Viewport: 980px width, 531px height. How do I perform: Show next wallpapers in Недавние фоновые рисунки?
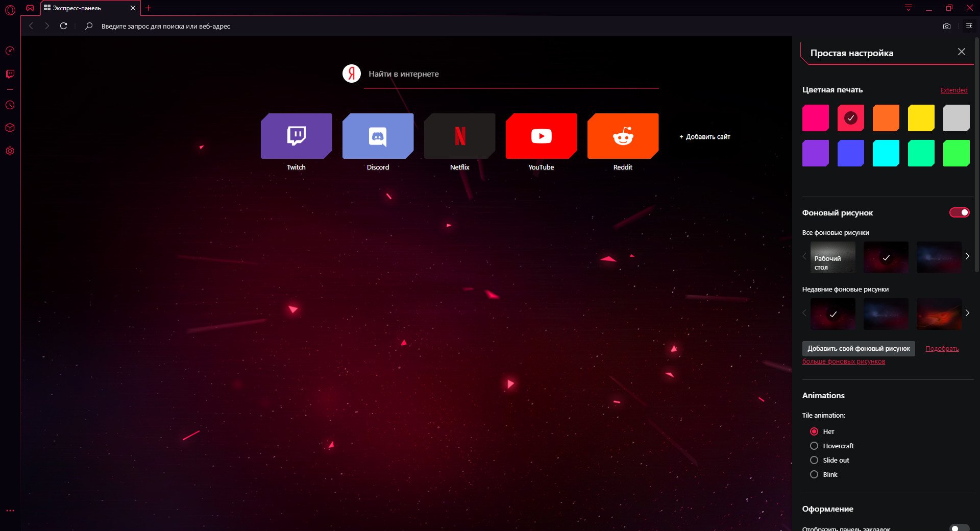(967, 313)
